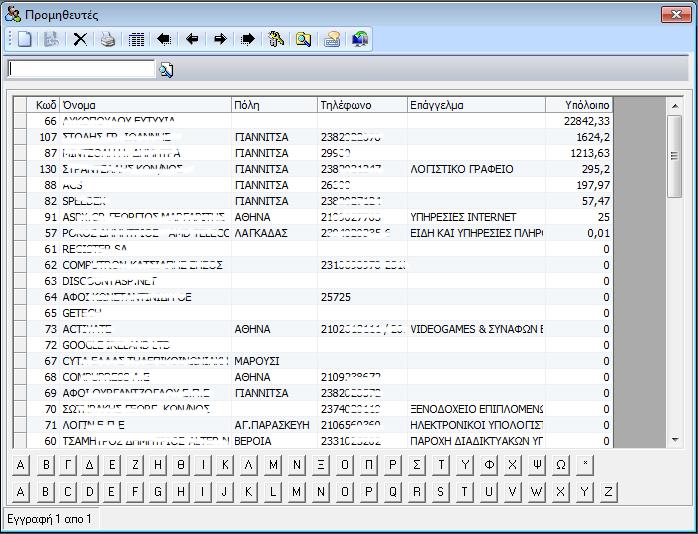
Task: Filter by Latin letter C
Action: [67, 492]
